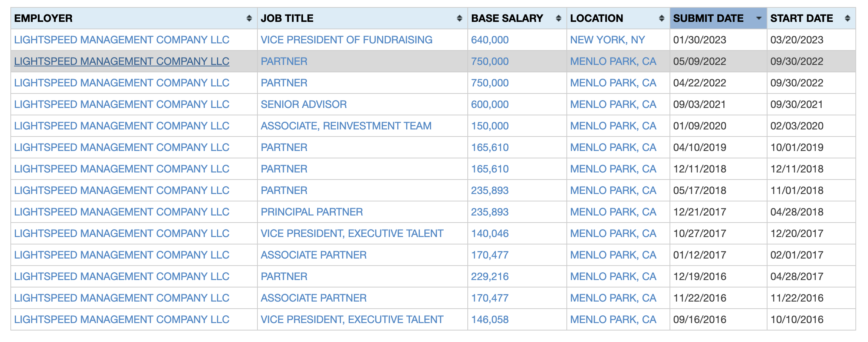Open employer link in the 09/16/2016 submission row
Viewport: 868px width, 342px height.
point(122,319)
